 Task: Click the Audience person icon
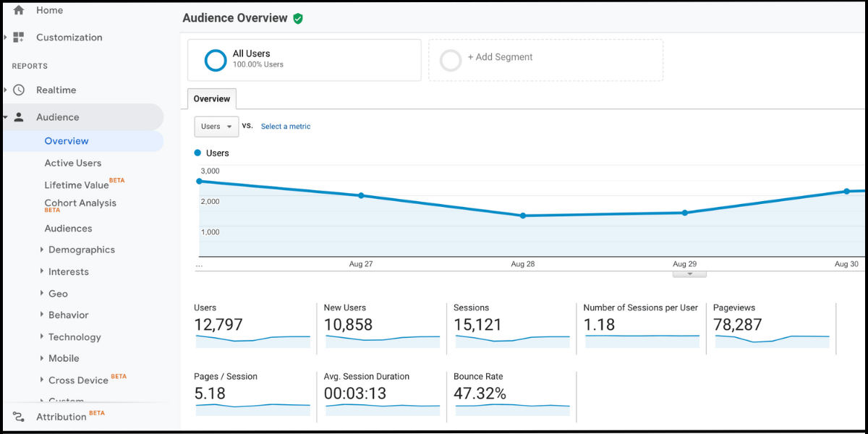(20, 116)
